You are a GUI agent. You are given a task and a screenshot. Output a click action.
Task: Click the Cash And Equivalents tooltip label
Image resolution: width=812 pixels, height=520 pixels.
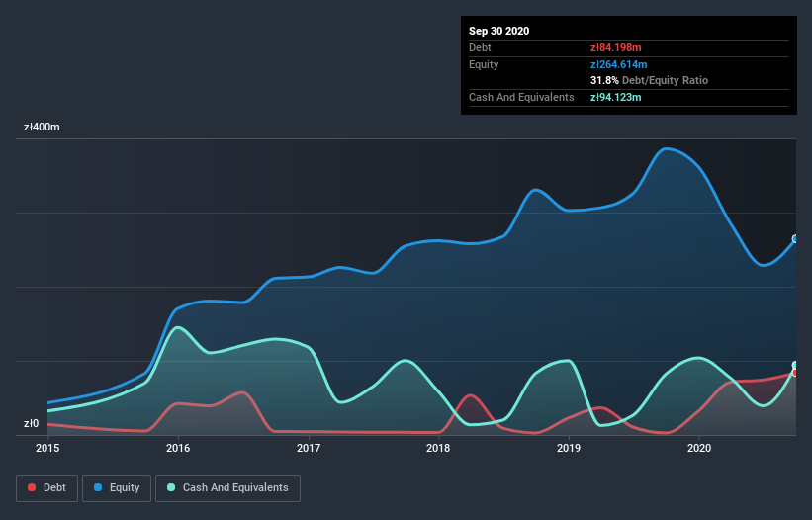click(x=521, y=97)
